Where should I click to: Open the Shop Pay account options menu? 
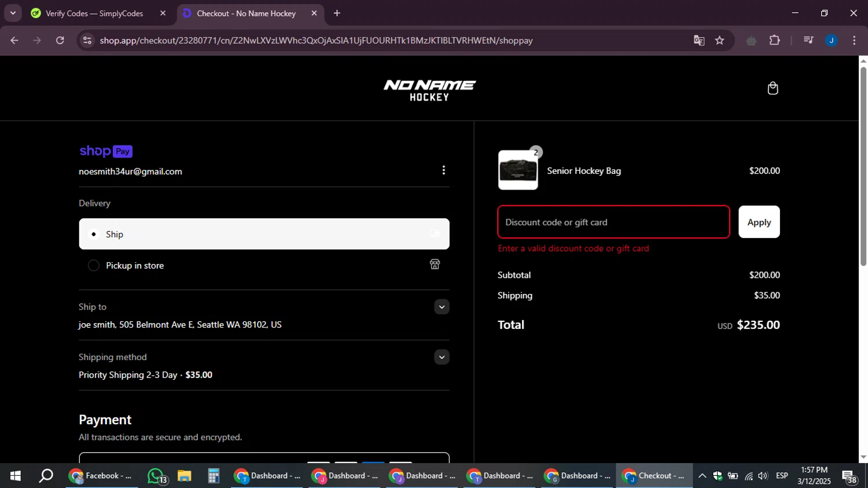point(444,170)
